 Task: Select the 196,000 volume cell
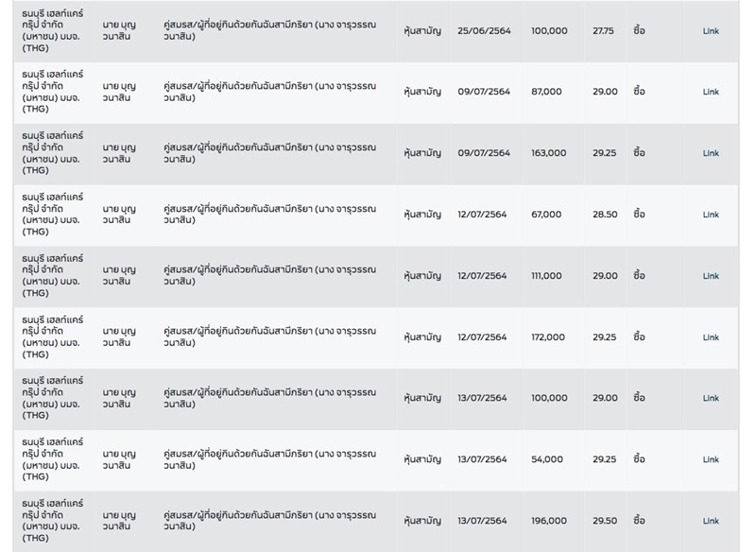549,521
